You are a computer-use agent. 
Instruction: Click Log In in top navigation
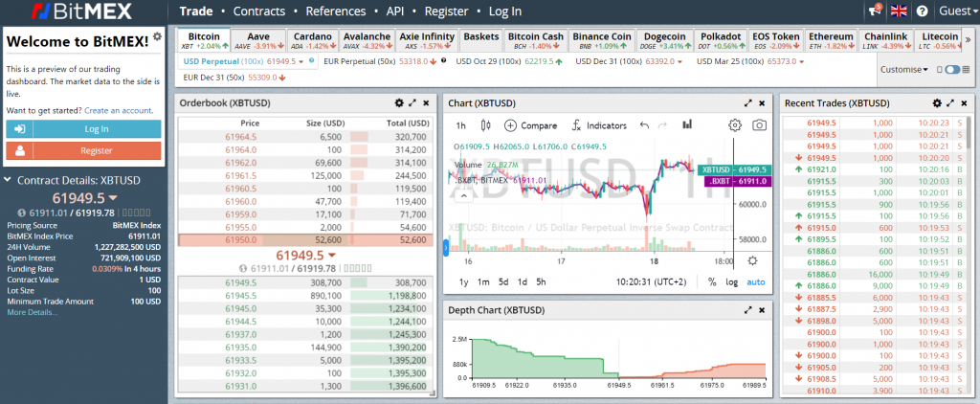505,11
